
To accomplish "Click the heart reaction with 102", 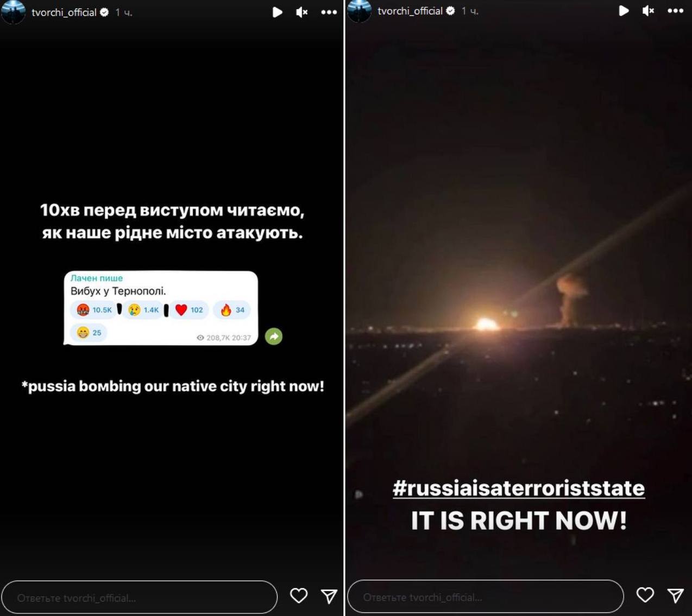I will [189, 310].
